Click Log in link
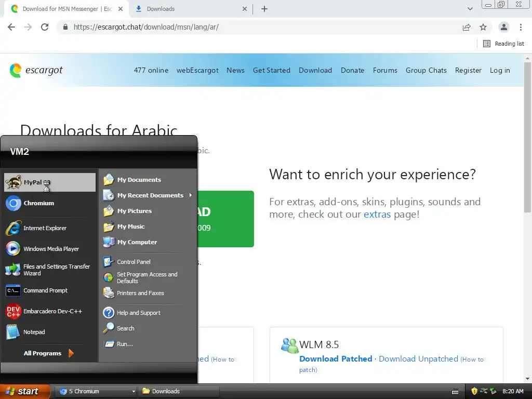Screen dimensions: 532x399 (x=500, y=70)
